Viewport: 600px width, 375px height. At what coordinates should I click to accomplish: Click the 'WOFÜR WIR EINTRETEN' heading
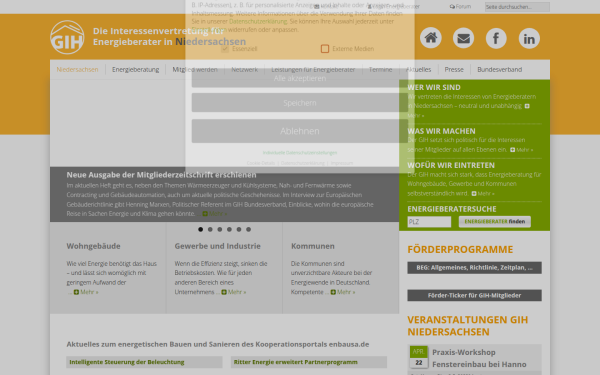tap(451, 165)
